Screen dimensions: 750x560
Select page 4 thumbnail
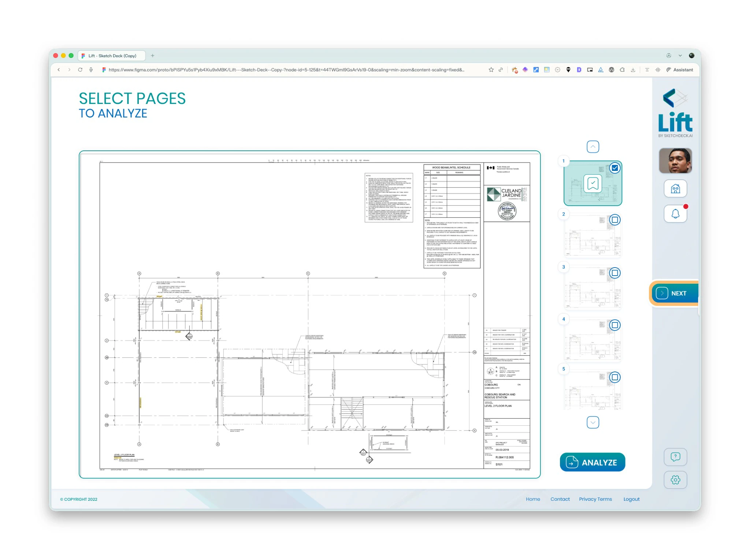coord(593,341)
